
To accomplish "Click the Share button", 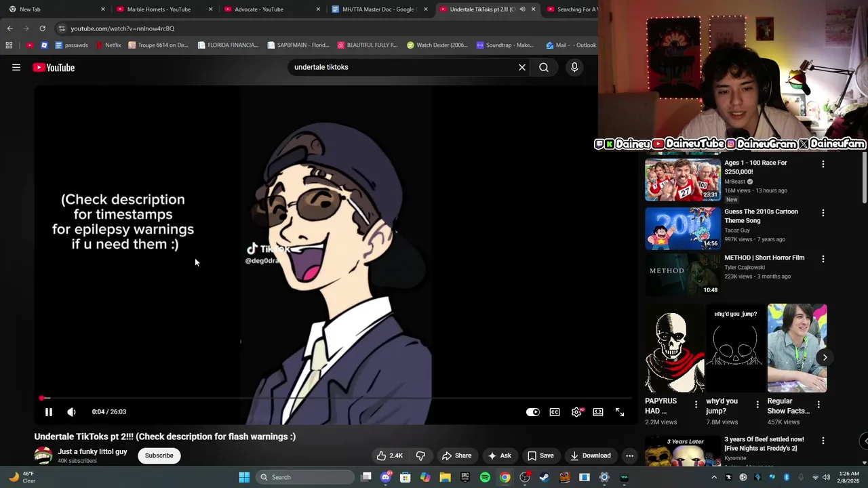I will pyautogui.click(x=456, y=455).
